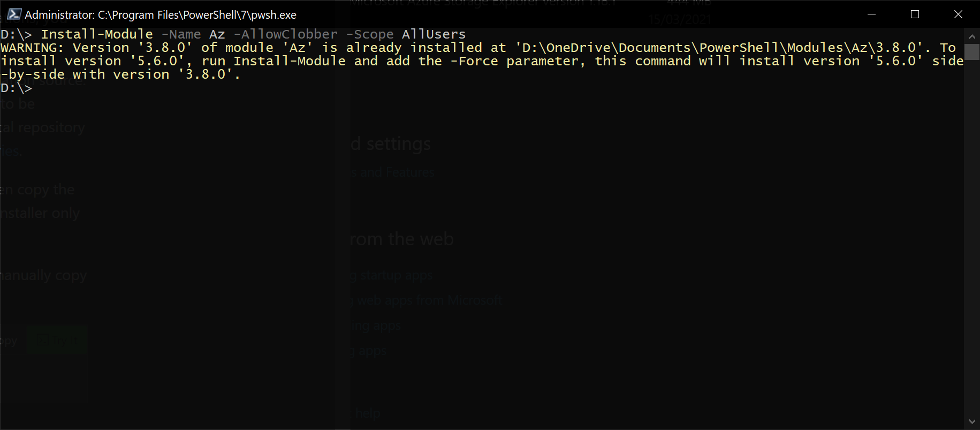The width and height of the screenshot is (980, 430).
Task: Click the empty D:\> prompt line
Action: 17,88
